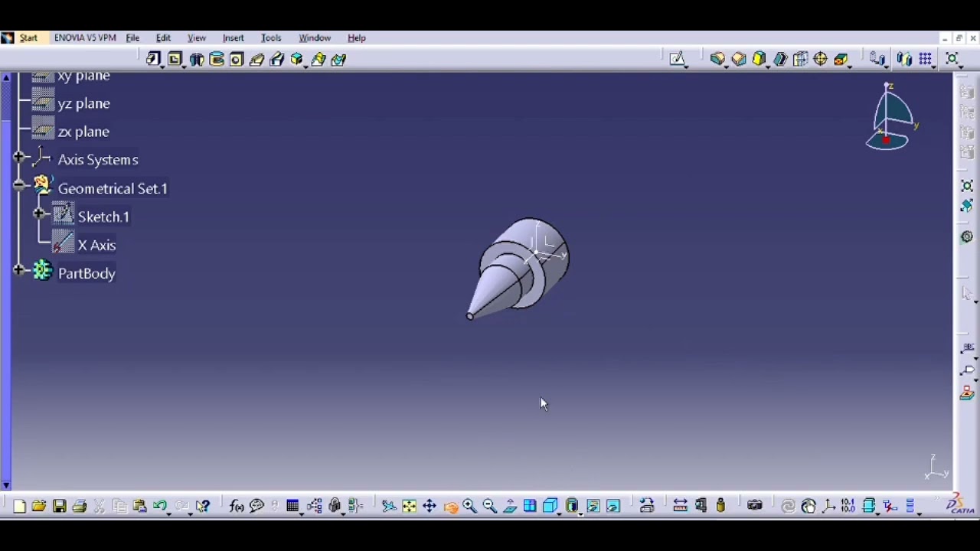Click the Print icon
This screenshot has height=551, width=980.
(x=80, y=506)
